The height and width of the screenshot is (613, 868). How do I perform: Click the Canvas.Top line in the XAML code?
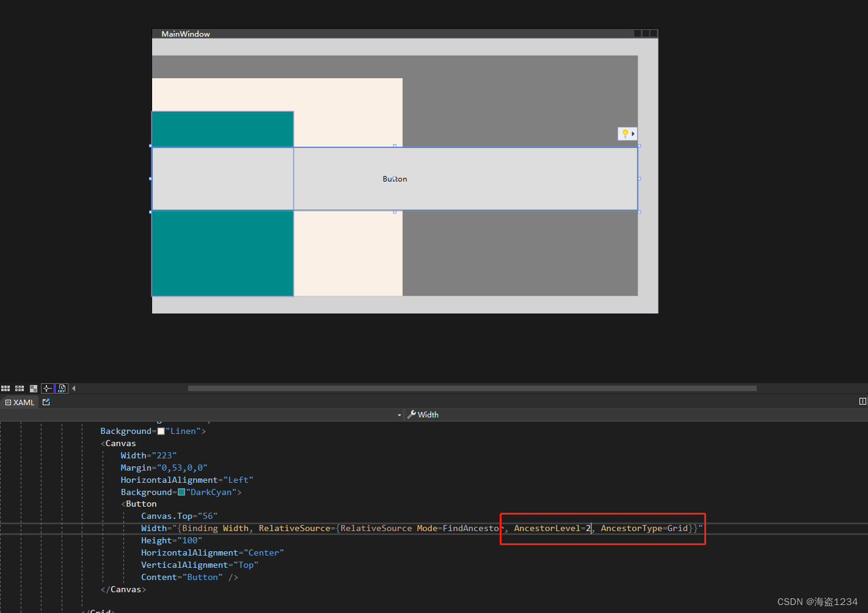pos(178,516)
